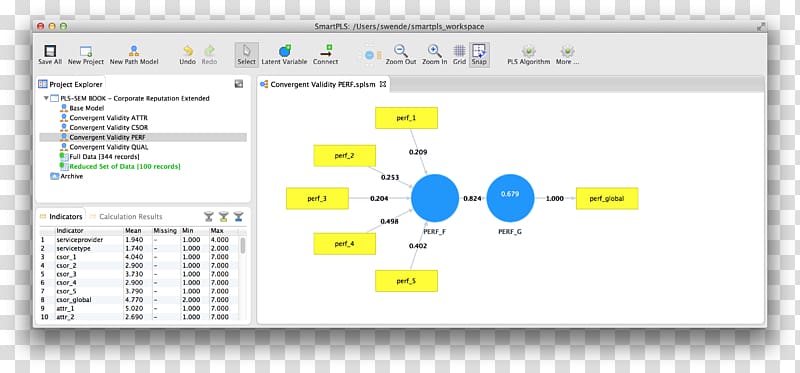Click the blue PERF_G latent variable
The height and width of the screenshot is (373, 800).
point(510,198)
